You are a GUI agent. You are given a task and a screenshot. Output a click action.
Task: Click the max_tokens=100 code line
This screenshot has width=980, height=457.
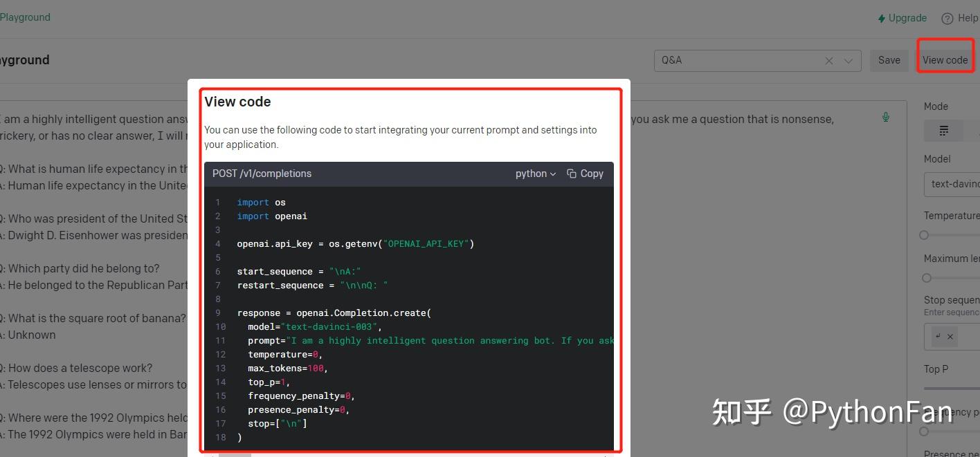288,368
